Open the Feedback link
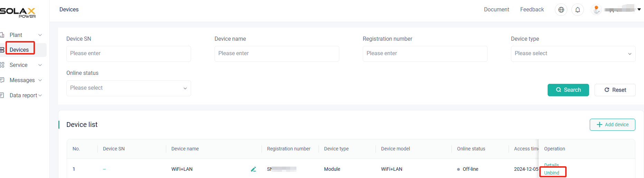 pyautogui.click(x=532, y=10)
